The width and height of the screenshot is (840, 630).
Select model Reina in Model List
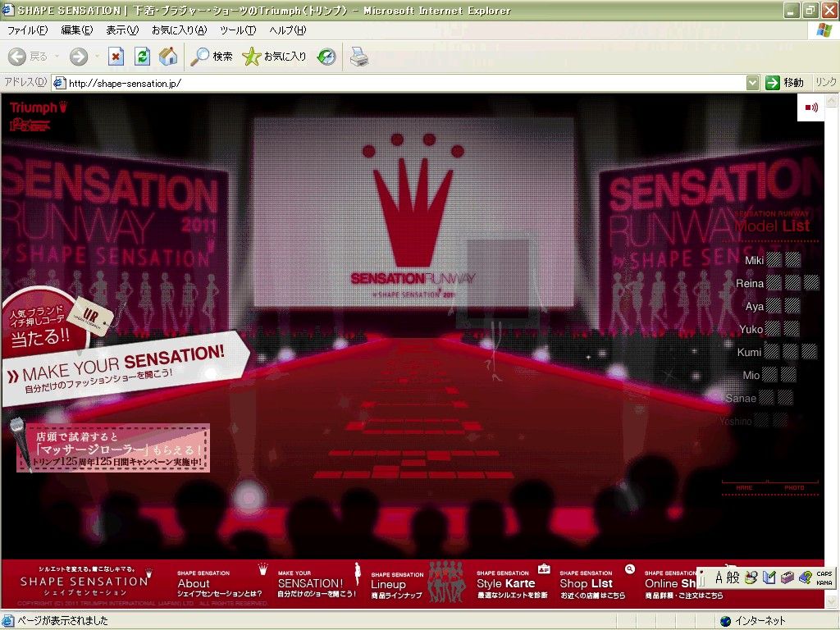(750, 283)
